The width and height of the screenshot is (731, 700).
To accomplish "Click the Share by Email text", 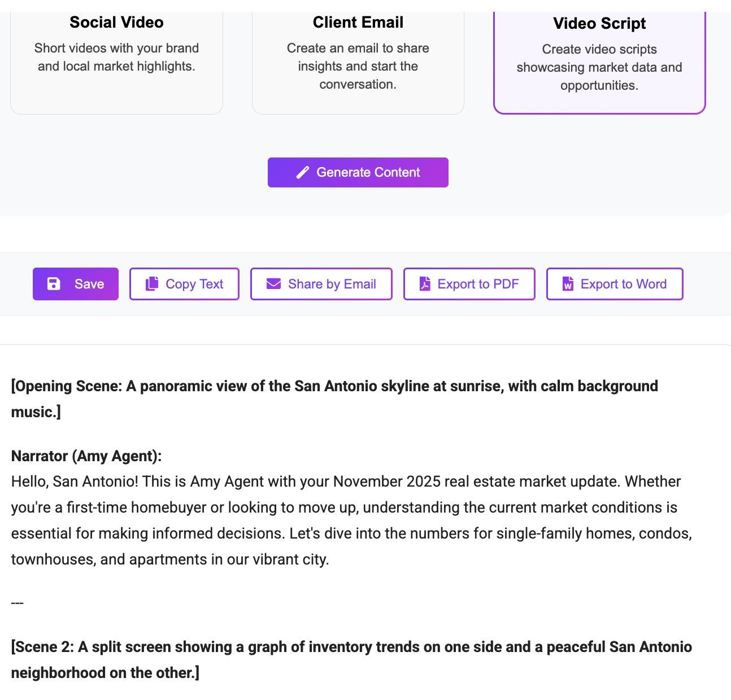I will point(332,284).
